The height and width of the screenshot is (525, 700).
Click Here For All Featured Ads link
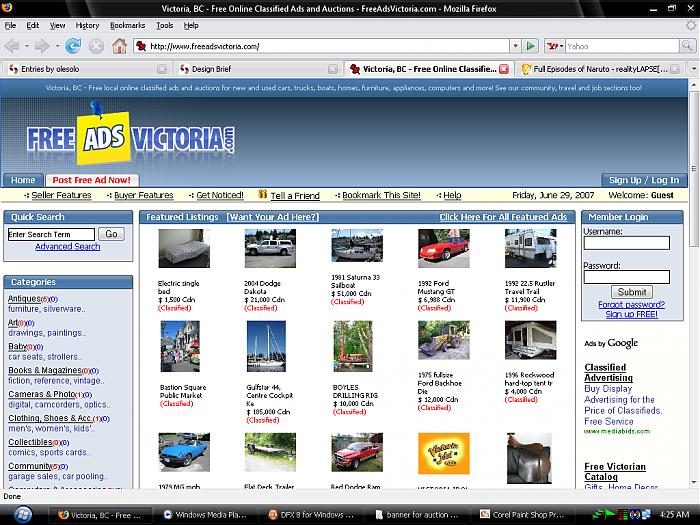click(503, 217)
